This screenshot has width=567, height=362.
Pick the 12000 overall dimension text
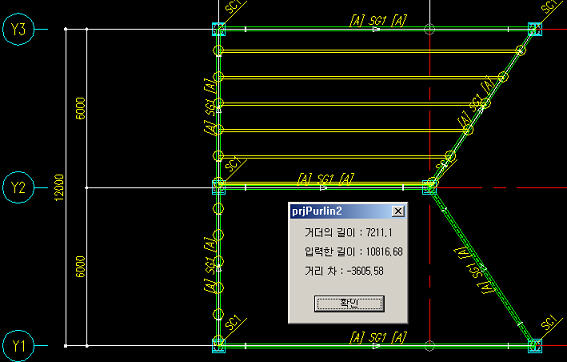(x=59, y=187)
